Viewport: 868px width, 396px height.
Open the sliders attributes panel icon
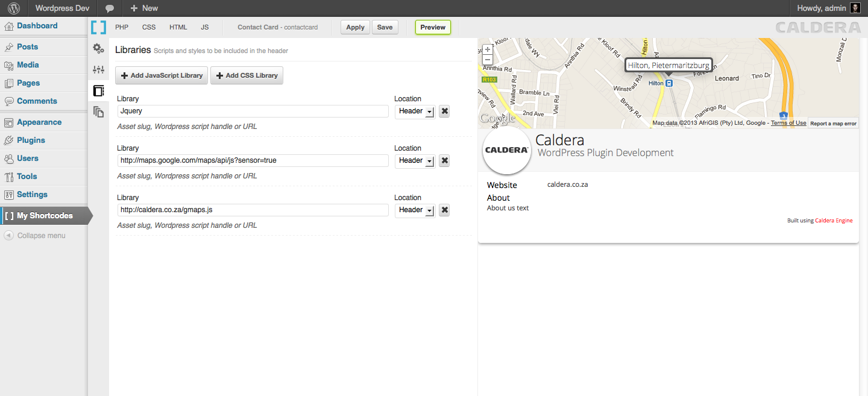coord(98,70)
